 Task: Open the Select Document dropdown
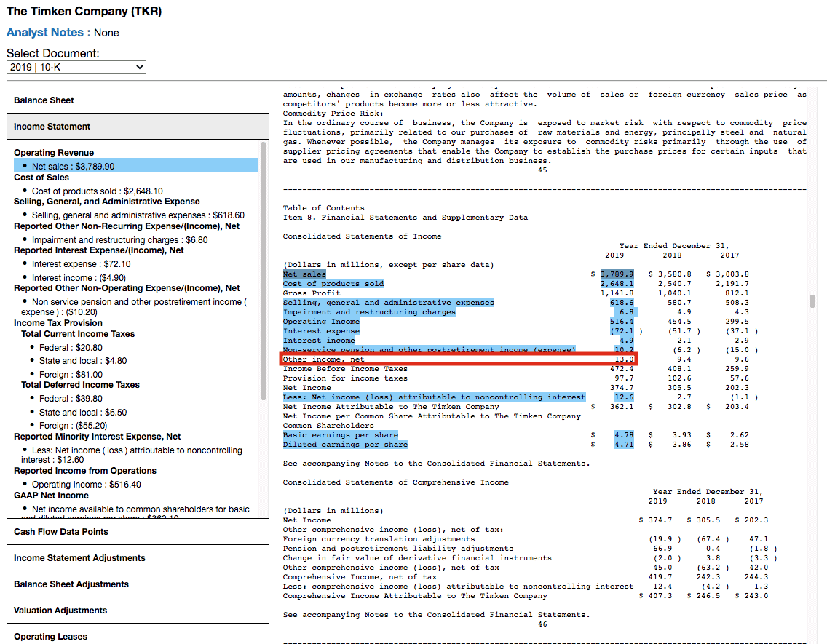(76, 67)
